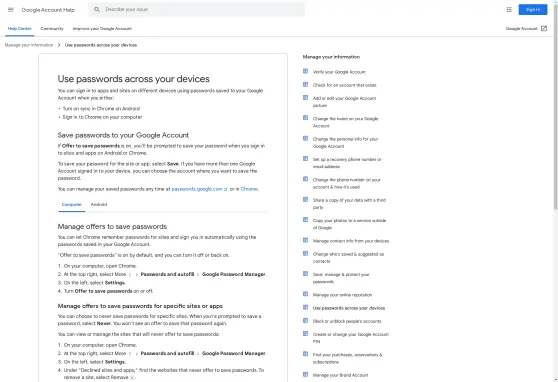The image size is (558, 382).
Task: Click the Sign in button
Action: [533, 10]
